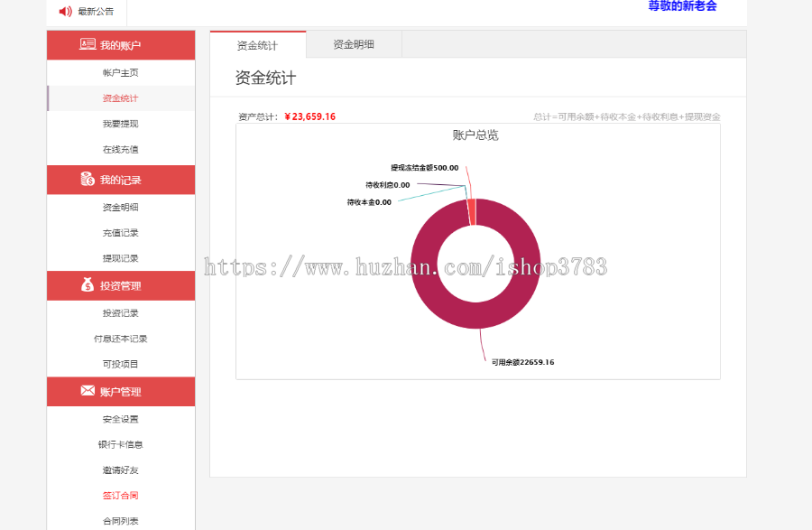Click the large 资金统计 page heading
812x530 pixels.
tap(265, 79)
